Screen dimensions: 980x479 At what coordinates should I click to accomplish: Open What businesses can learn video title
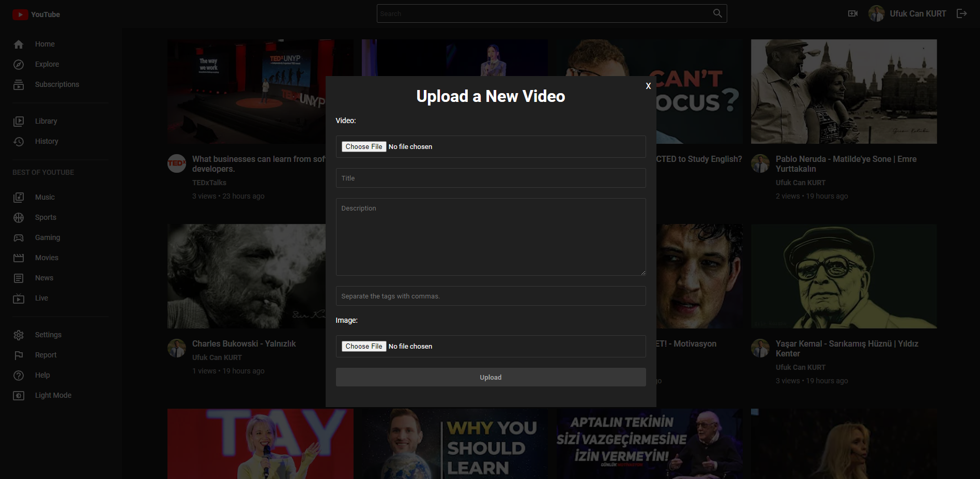[x=258, y=164]
